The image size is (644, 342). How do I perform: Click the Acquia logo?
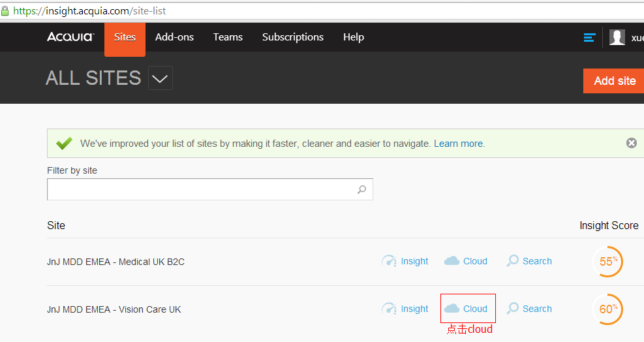70,37
